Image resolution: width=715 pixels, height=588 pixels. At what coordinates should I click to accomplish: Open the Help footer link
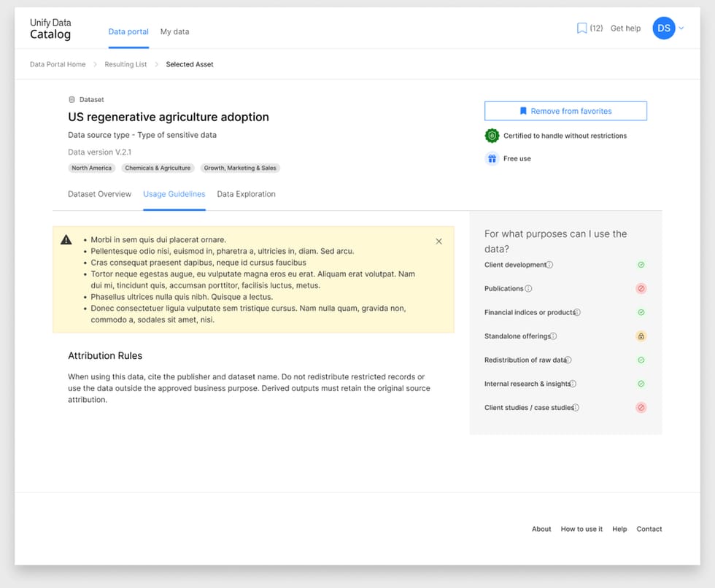click(x=619, y=529)
